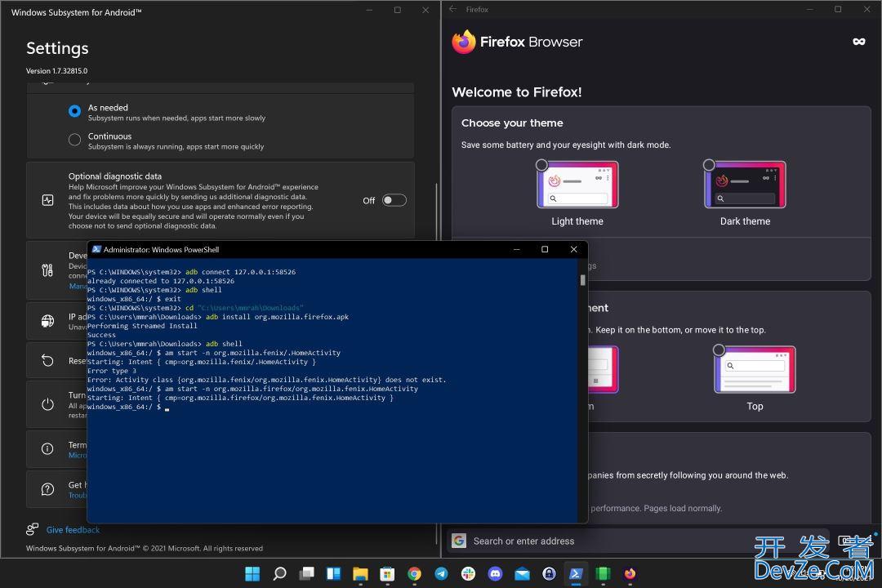882x588 pixels.
Task: Click the 'Choose your theme' heading
Action: (x=512, y=122)
